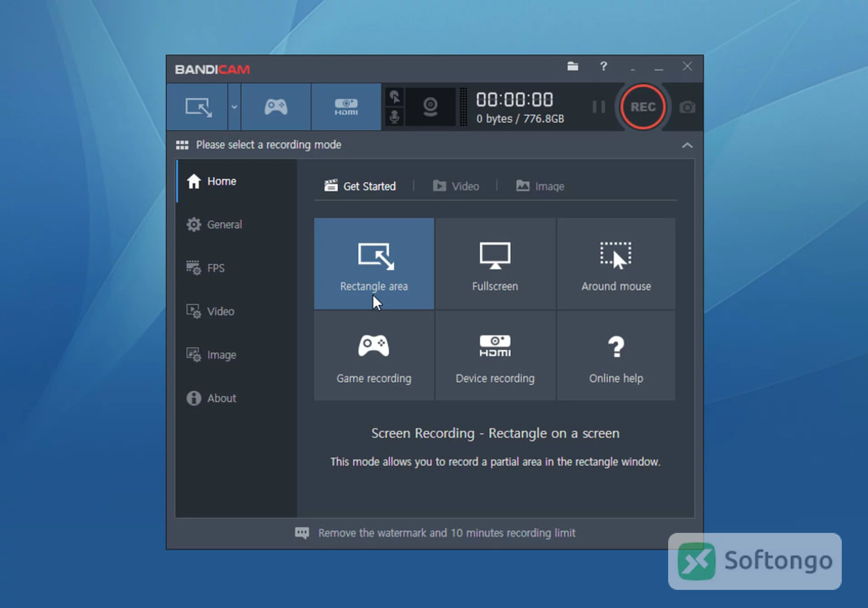Choose the Fullscreen recording tile
The width and height of the screenshot is (868, 608).
(x=495, y=264)
